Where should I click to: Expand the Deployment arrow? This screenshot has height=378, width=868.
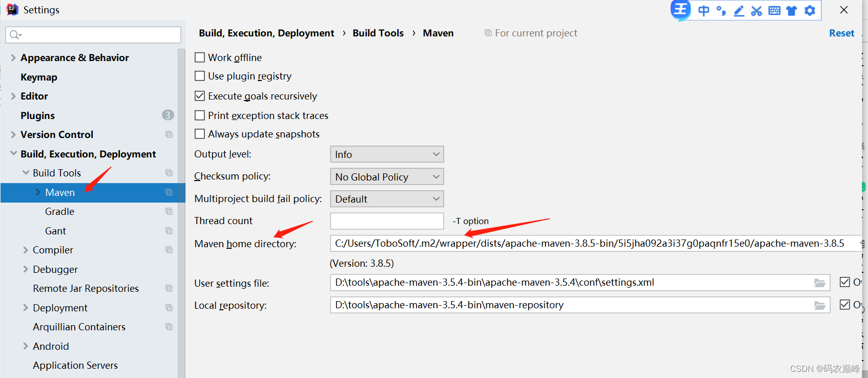point(26,308)
